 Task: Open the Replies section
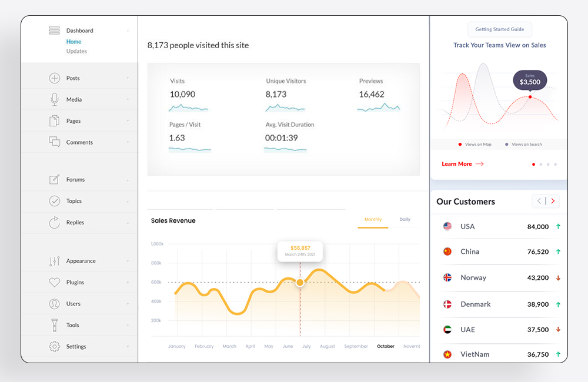(54, 222)
